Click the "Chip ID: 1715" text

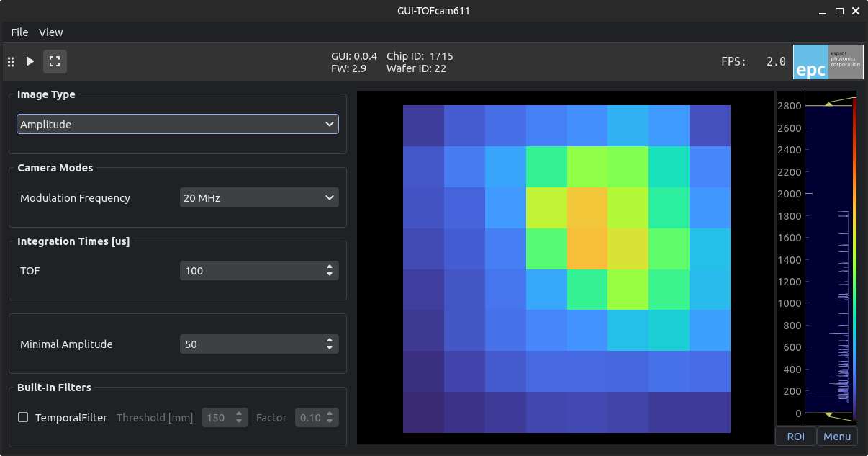420,56
